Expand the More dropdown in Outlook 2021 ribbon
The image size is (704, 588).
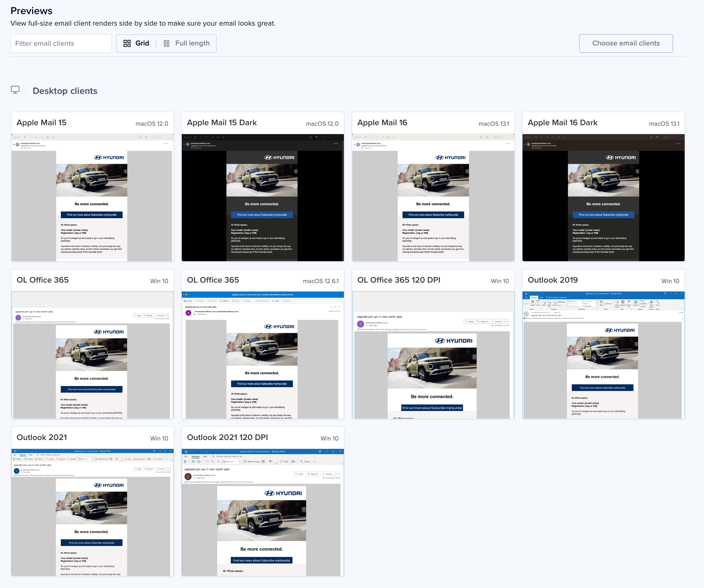click(x=166, y=459)
